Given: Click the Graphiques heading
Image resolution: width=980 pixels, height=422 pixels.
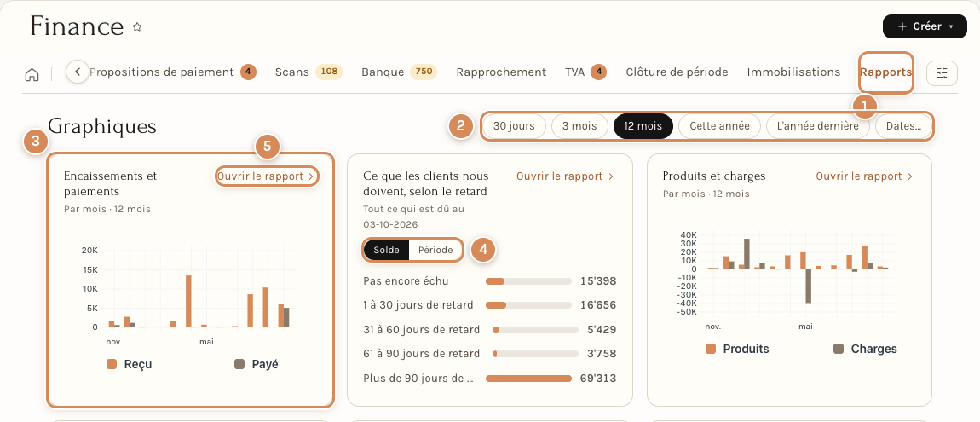Looking at the screenshot, I should pos(102,125).
